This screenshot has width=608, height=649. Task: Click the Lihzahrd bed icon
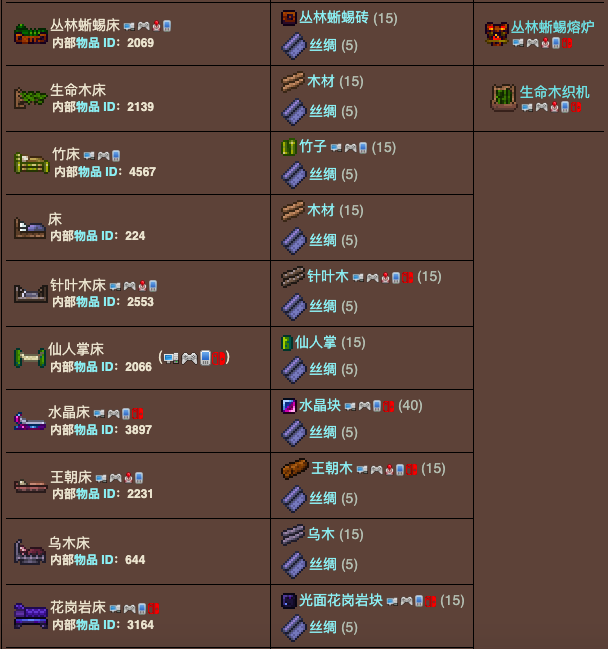[31, 34]
